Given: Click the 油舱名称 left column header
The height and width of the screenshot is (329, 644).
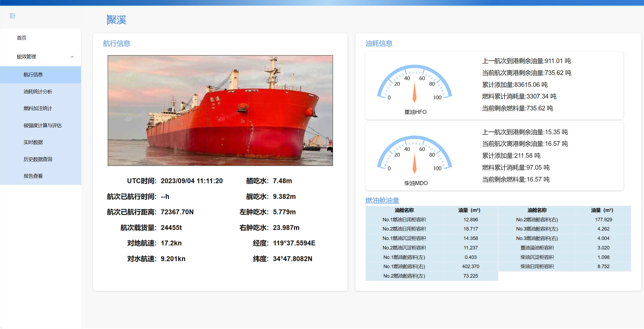Looking at the screenshot, I should (x=404, y=210).
